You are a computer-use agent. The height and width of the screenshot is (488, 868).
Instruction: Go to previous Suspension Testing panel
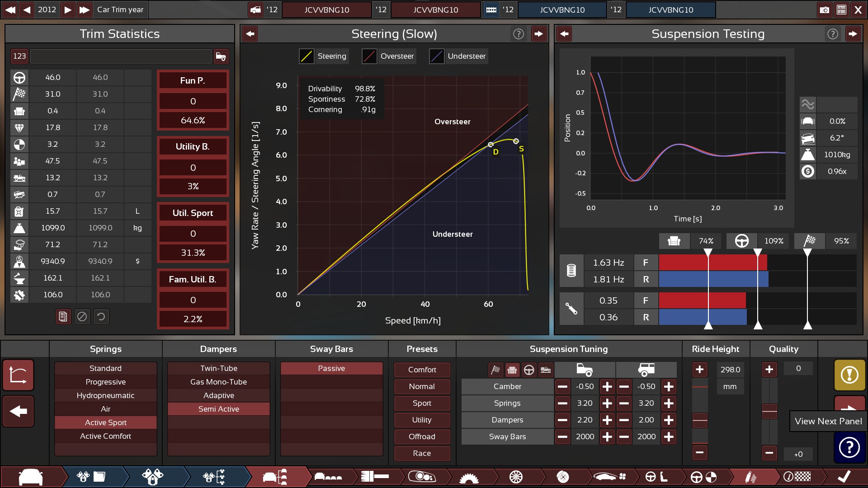pos(564,34)
